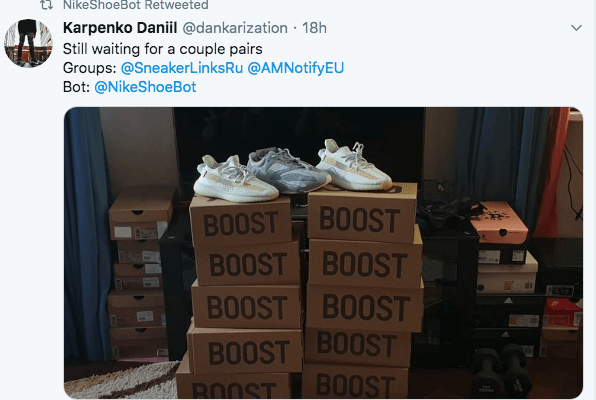Open the @SneakerLinksRu mention
Image resolution: width=596 pixels, height=400 pixels.
pyautogui.click(x=182, y=68)
